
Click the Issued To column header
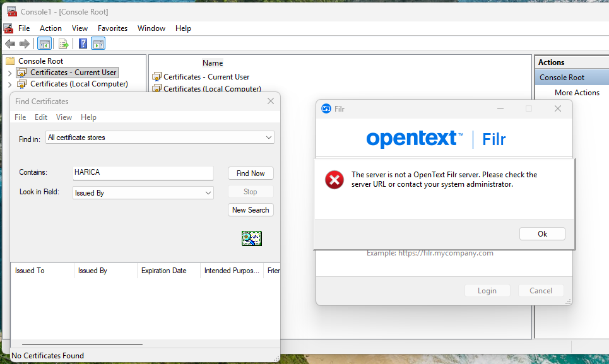pyautogui.click(x=42, y=271)
